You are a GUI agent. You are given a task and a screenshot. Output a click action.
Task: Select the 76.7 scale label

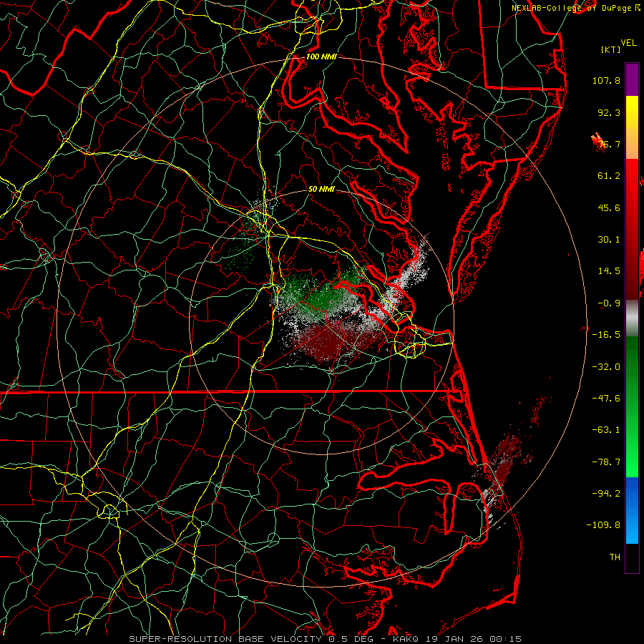click(609, 144)
